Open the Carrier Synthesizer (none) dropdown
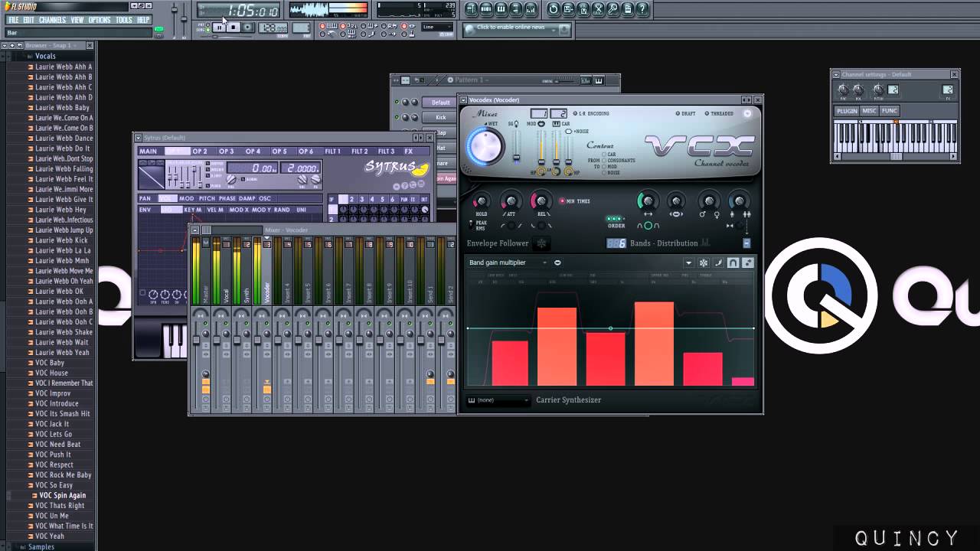This screenshot has height=551, width=980. (x=498, y=399)
